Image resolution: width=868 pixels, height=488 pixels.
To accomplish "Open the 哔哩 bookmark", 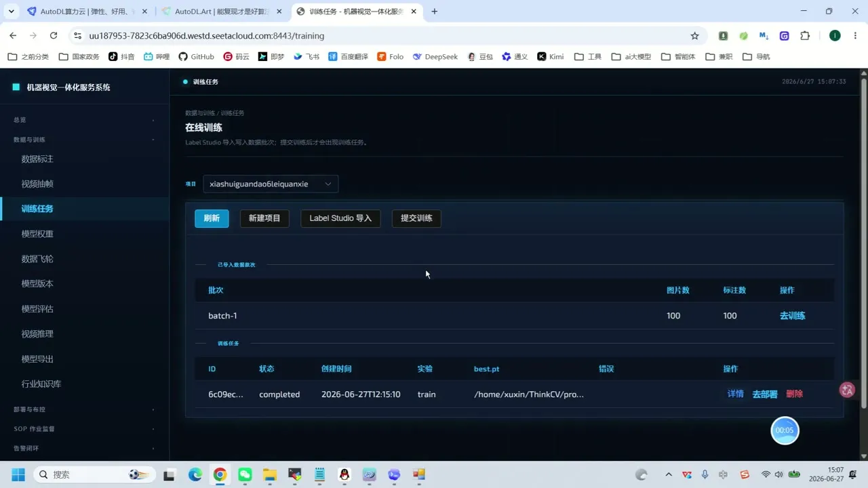I will pyautogui.click(x=157, y=56).
